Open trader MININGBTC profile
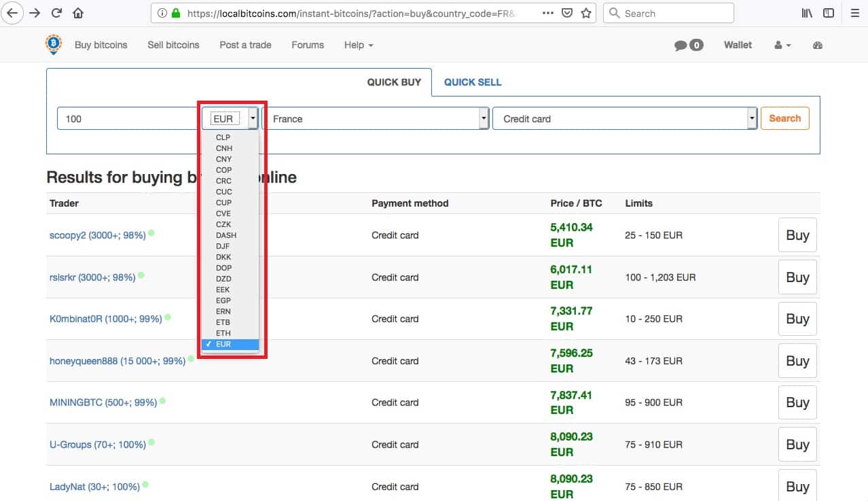The image size is (868, 501). 103,402
